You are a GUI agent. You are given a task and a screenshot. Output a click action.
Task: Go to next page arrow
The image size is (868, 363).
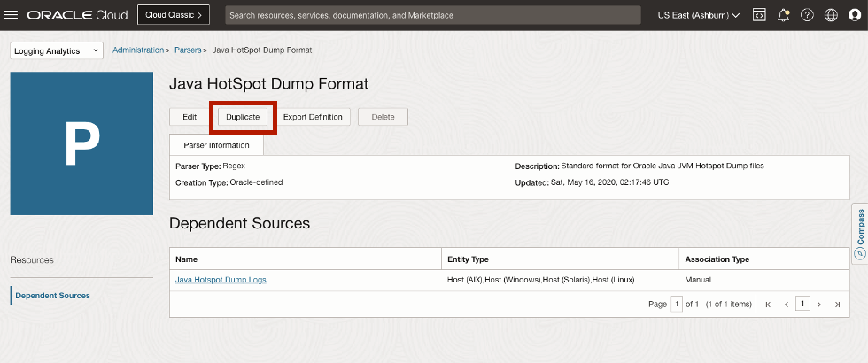(819, 304)
